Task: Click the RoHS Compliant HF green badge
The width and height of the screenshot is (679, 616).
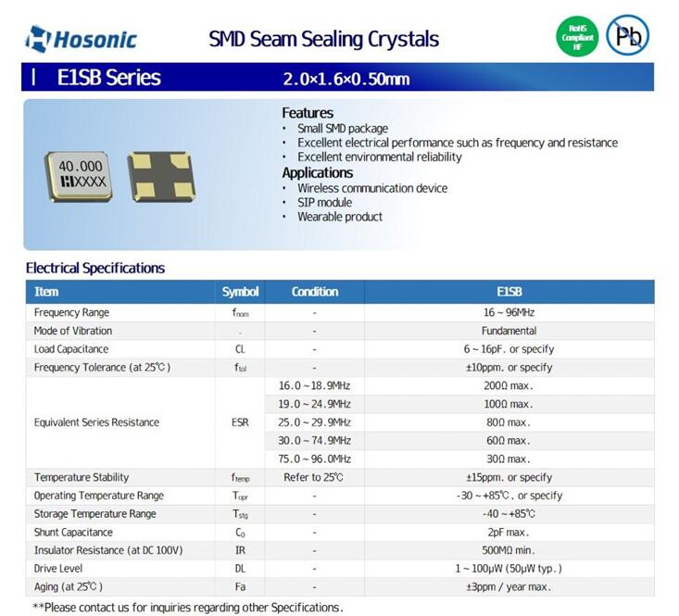Action: (x=577, y=37)
